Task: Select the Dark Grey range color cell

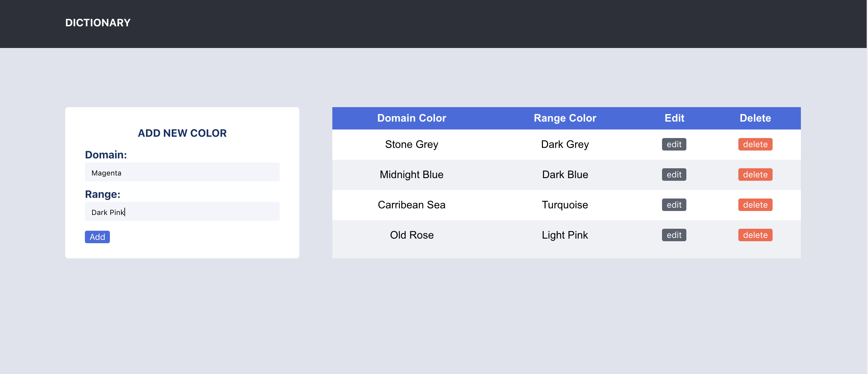Action: (x=565, y=144)
